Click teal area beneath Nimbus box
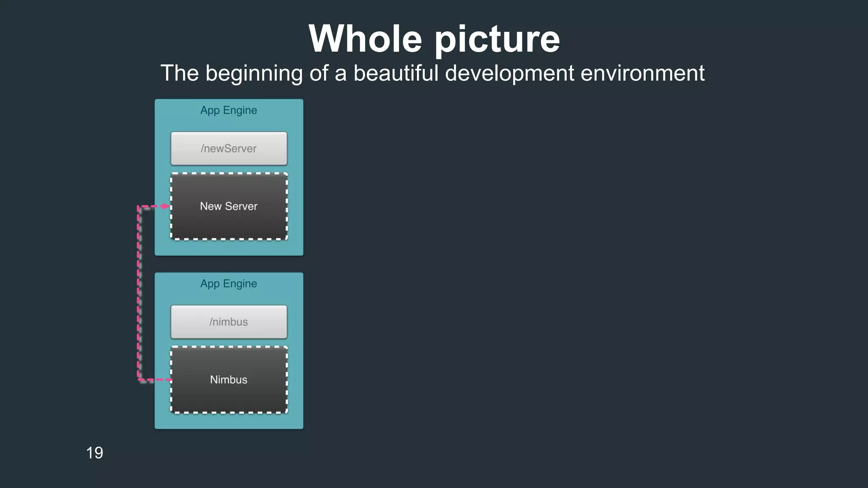868x488 pixels. click(x=229, y=421)
